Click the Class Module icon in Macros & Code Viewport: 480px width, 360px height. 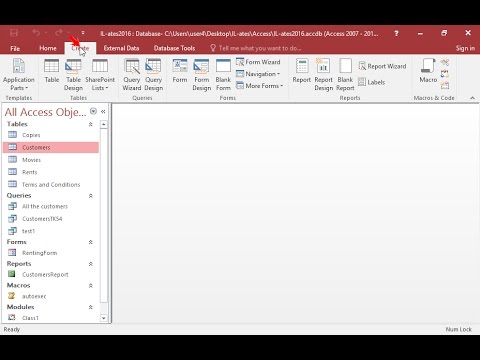(445, 74)
